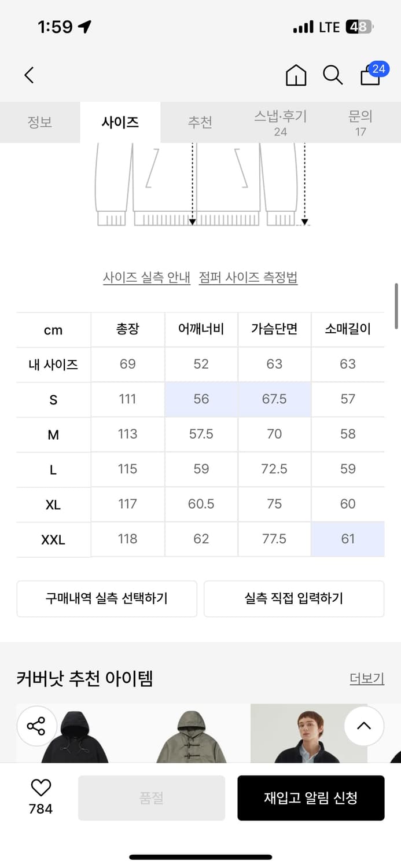
Task: Open 더보기 for recommended items
Action: pos(366,678)
